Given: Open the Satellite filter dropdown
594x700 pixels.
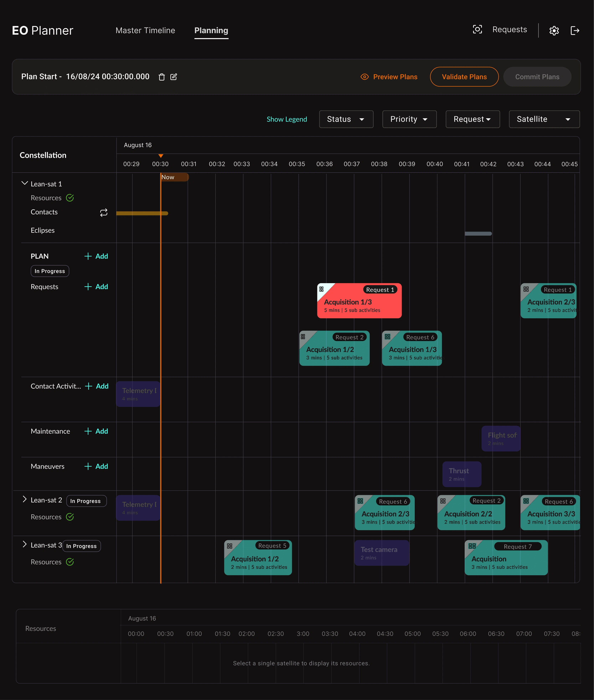Looking at the screenshot, I should pyautogui.click(x=544, y=119).
